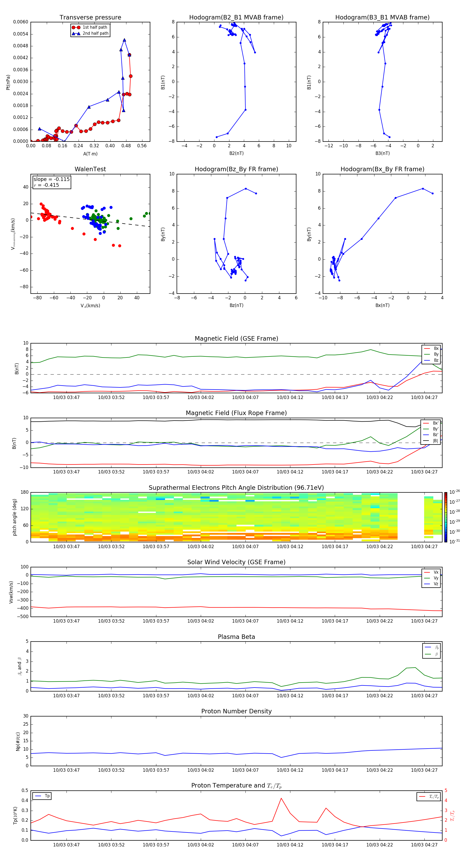Screen dimensions: 473x868
Task: Click the 'By(nT)' label of the Bz_By hodogram
Action: coord(163,234)
